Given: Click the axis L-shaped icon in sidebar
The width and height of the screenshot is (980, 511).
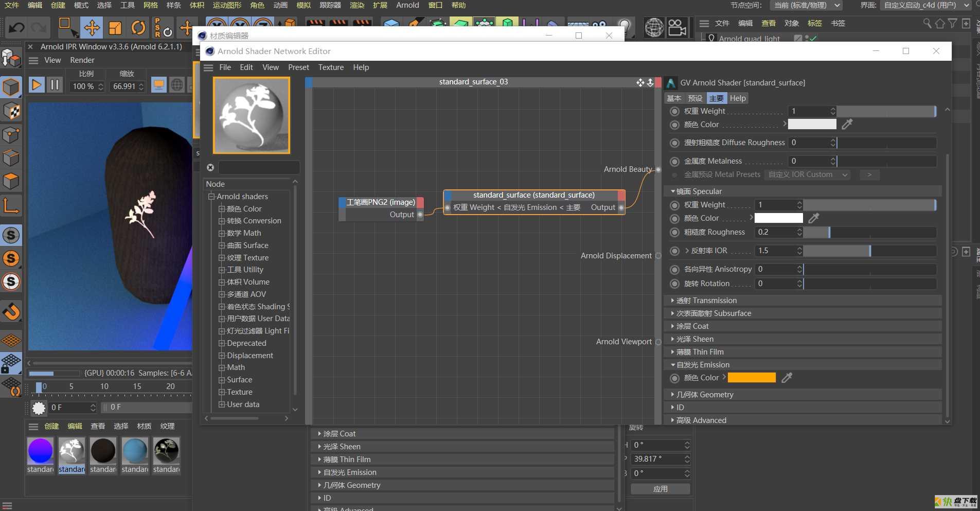Looking at the screenshot, I should click(x=11, y=205).
